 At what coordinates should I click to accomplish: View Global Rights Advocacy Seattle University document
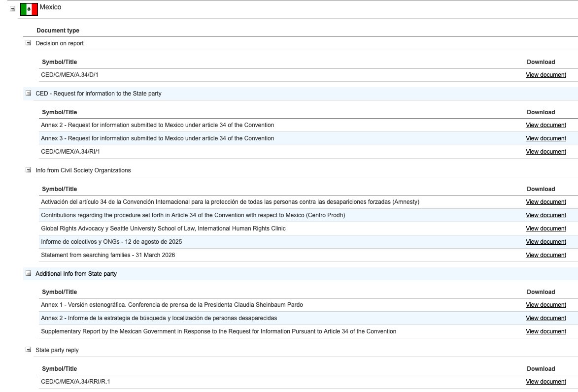[x=546, y=229]
